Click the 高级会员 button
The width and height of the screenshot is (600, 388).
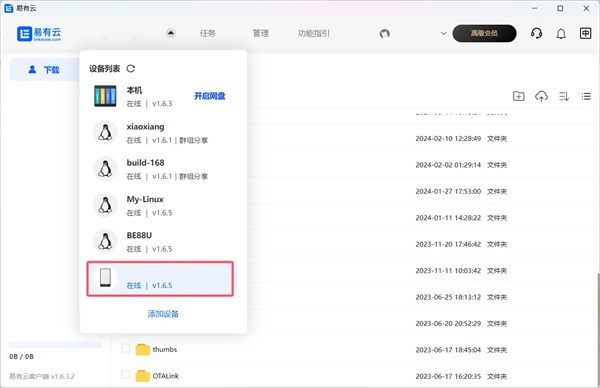coord(484,33)
